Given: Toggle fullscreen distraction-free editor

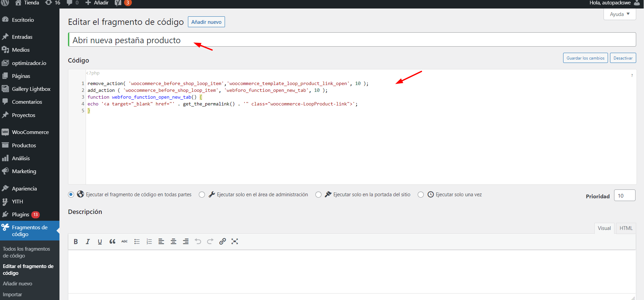Looking at the screenshot, I should pos(235,241).
